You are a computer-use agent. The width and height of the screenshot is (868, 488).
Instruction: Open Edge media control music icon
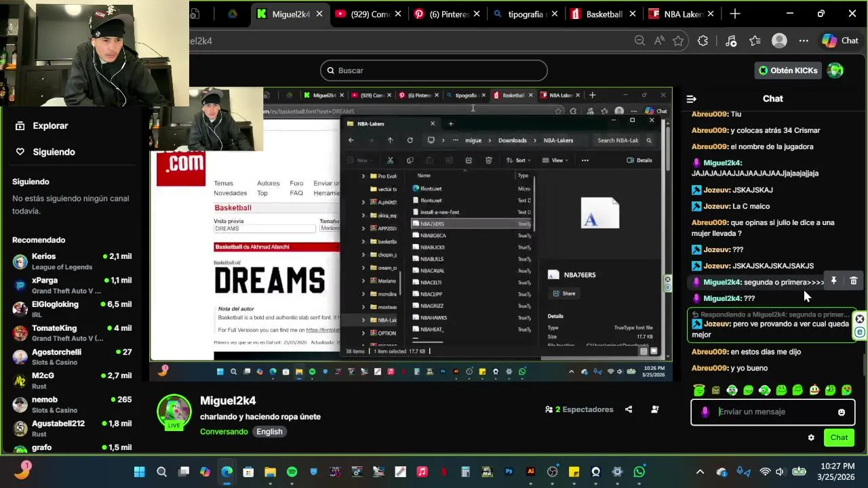[731, 41]
